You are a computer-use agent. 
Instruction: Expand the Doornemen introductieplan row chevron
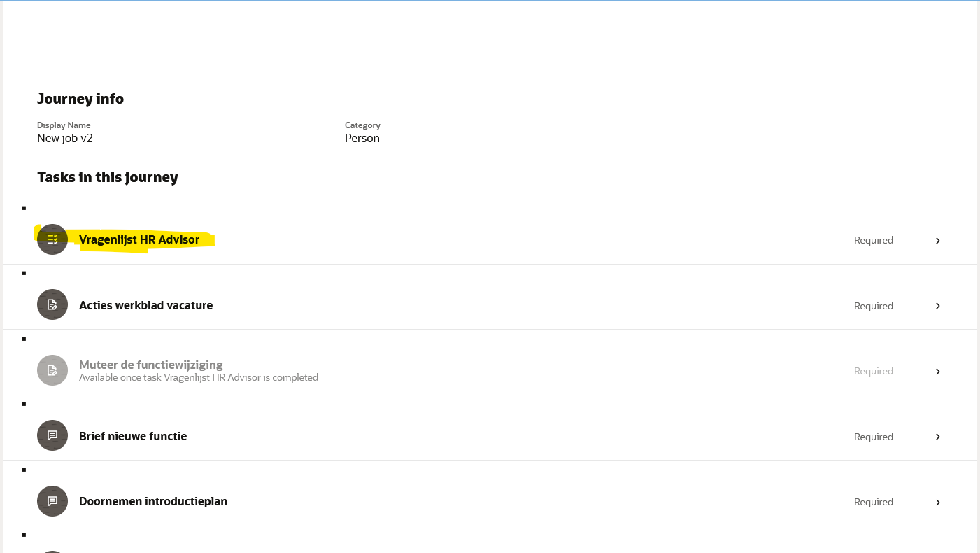click(938, 503)
